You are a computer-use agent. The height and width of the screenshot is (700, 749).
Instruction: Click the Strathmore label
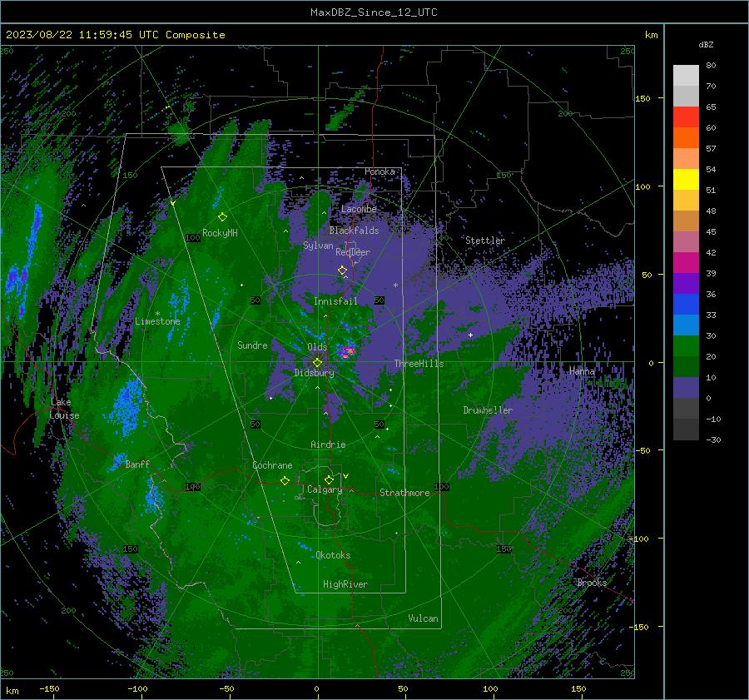(404, 493)
